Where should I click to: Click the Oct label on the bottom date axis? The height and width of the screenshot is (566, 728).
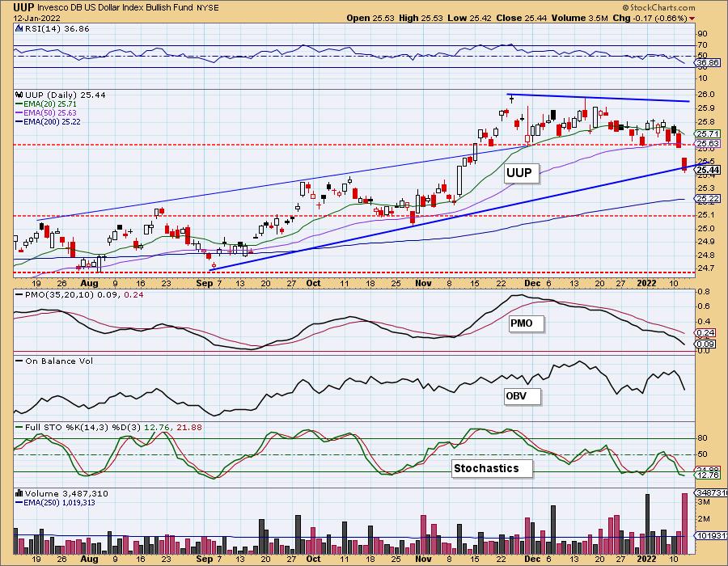(x=313, y=559)
